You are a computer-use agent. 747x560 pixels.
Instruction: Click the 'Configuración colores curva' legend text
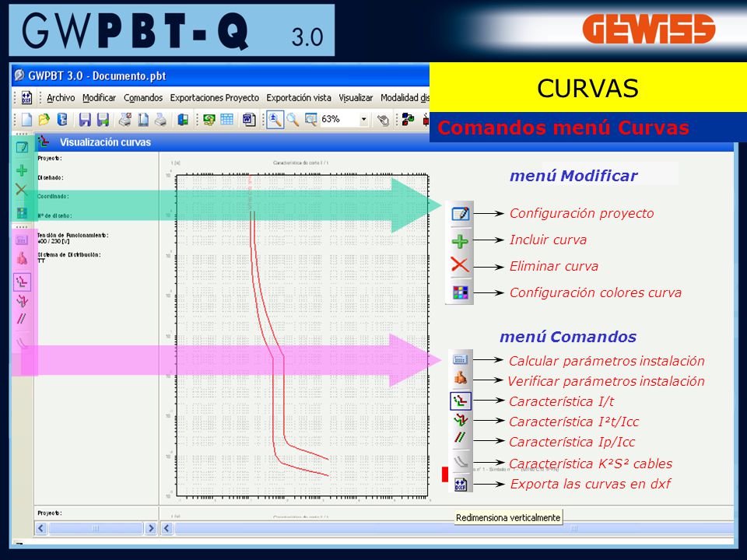pyautogui.click(x=595, y=292)
